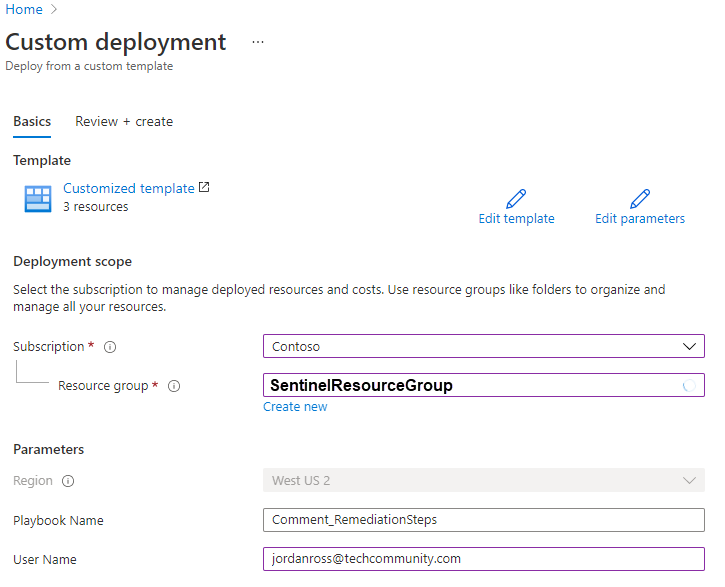The width and height of the screenshot is (725, 587).
Task: Click the Edit parameters pencil icon
Action: [x=640, y=198]
